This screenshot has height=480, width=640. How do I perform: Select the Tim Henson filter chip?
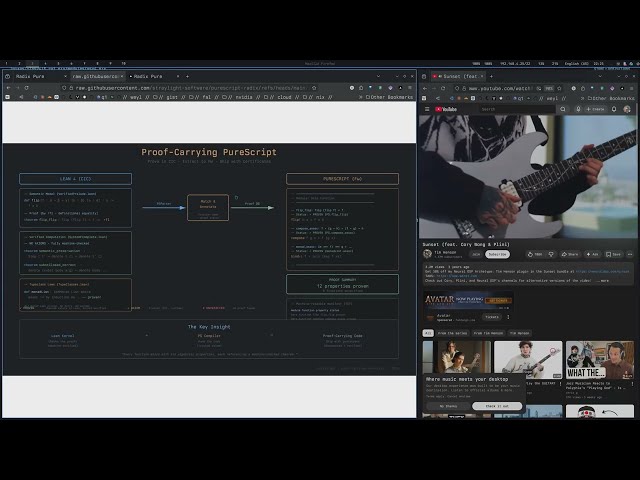(519, 333)
